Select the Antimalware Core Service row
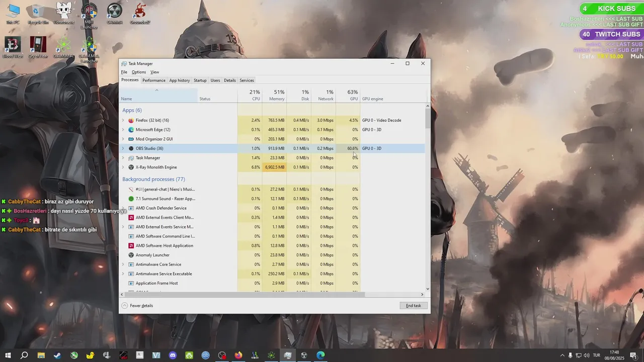The width and height of the screenshot is (644, 362). pyautogui.click(x=272, y=264)
